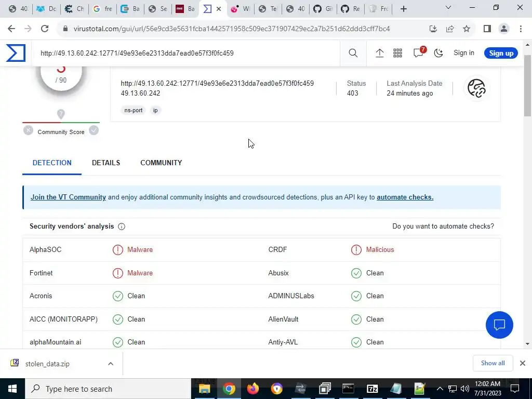Expand stolen_data.zip download options chevron
The height and width of the screenshot is (399, 532).
(111, 364)
